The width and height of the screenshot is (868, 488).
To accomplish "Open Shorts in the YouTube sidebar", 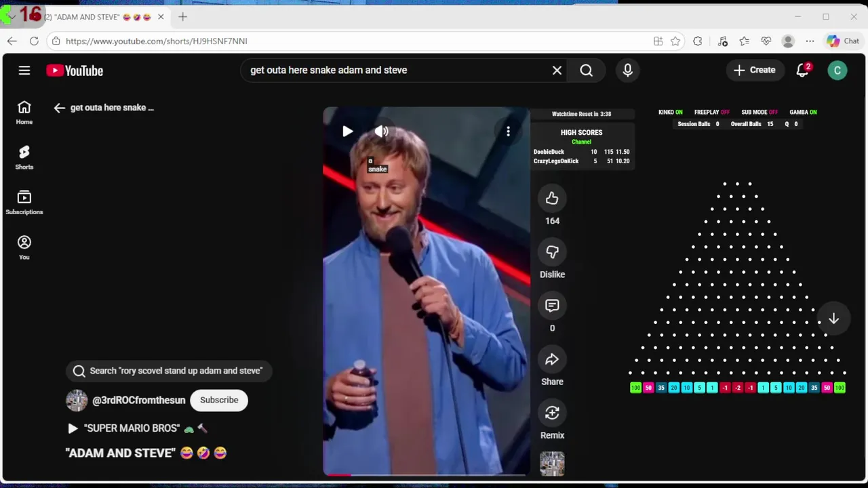I will [24, 157].
